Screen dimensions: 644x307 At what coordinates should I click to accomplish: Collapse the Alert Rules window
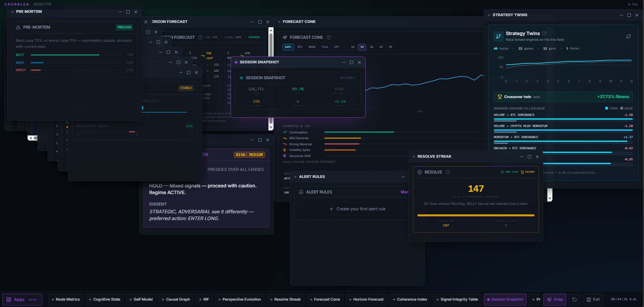tap(403, 177)
